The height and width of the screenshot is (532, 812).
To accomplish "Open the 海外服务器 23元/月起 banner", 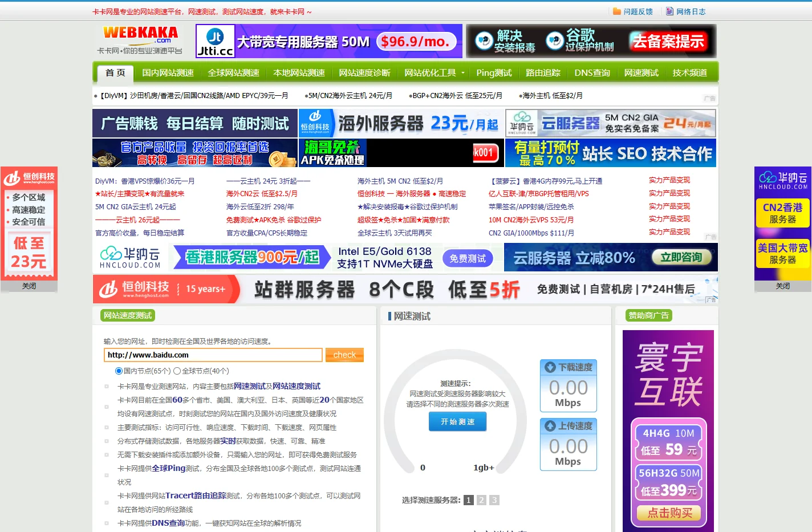I will (401, 123).
